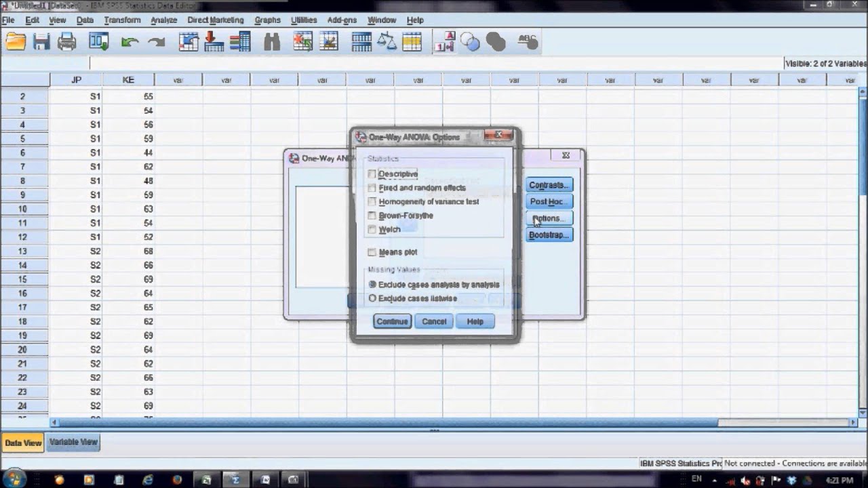Image resolution: width=868 pixels, height=488 pixels.
Task: Enable the Brown-Forsythe checkbox
Action: tap(372, 216)
